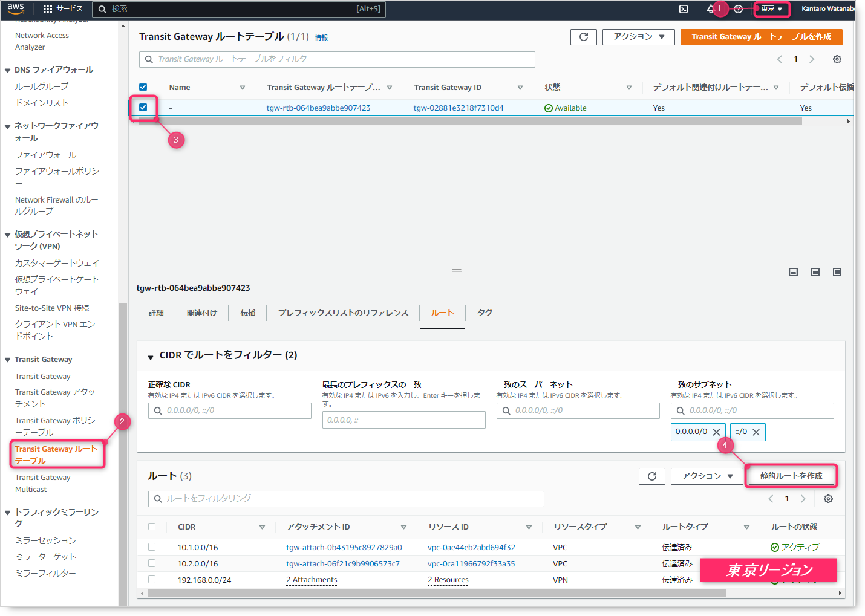Open route table list preferences gear

coord(837,59)
